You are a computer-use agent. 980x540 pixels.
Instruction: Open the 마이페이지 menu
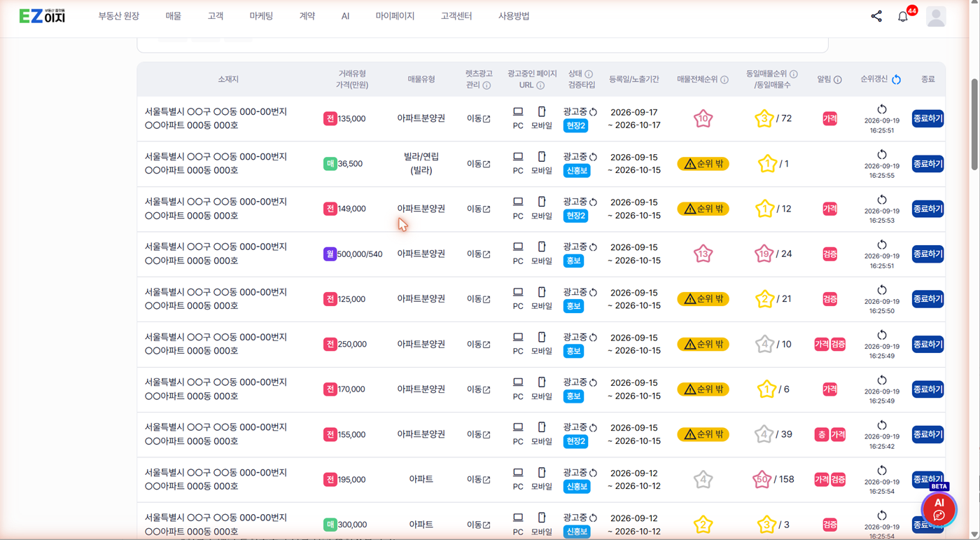pos(395,16)
